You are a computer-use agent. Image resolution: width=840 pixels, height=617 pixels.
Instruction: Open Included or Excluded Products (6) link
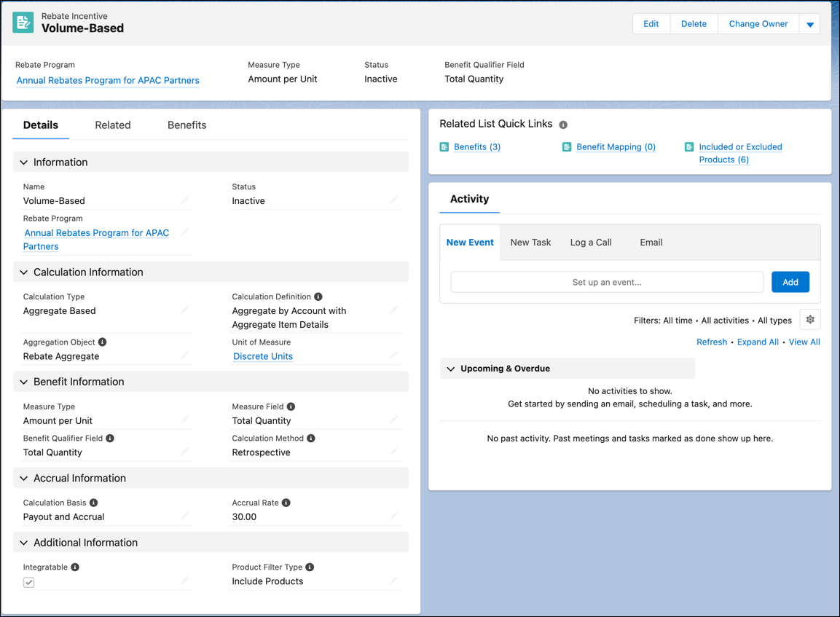click(x=739, y=153)
